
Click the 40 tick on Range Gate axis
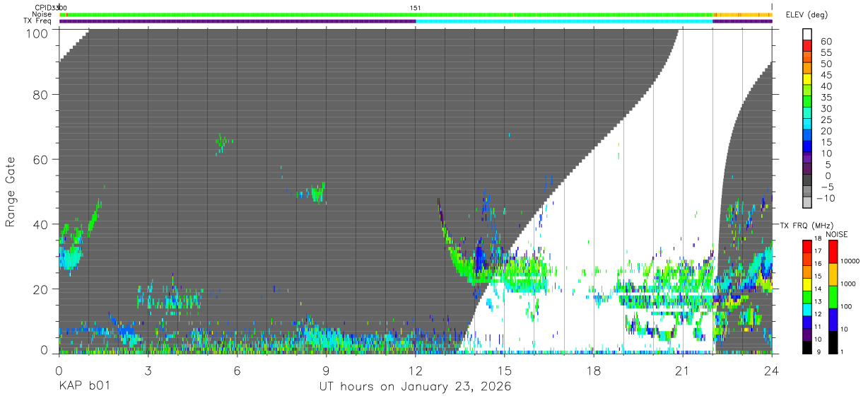[42, 224]
